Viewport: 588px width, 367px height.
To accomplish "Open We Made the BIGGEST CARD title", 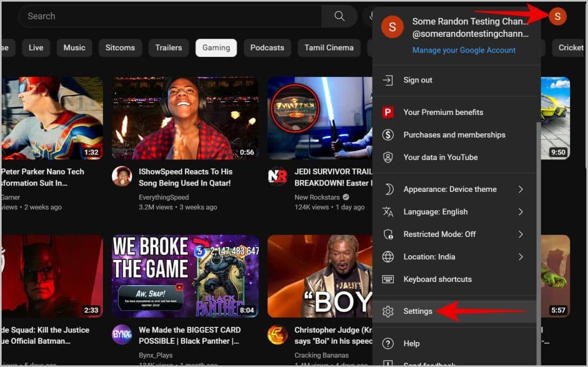I will point(190,336).
